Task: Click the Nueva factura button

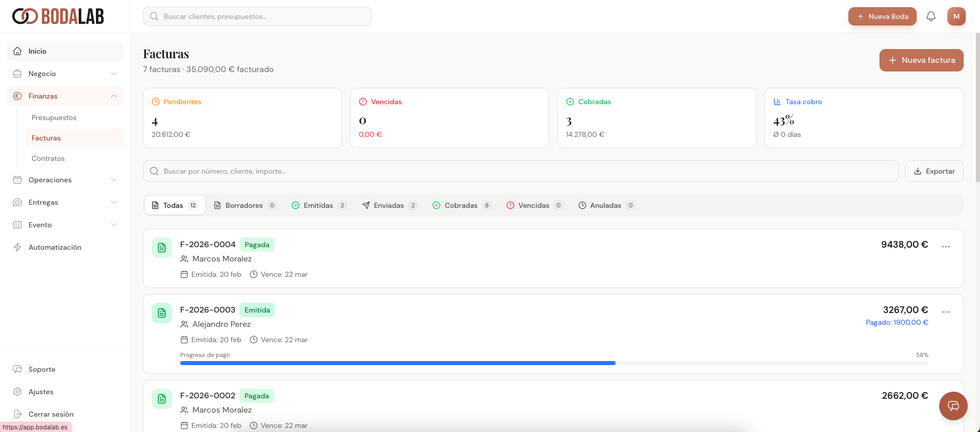Action: pyautogui.click(x=921, y=60)
